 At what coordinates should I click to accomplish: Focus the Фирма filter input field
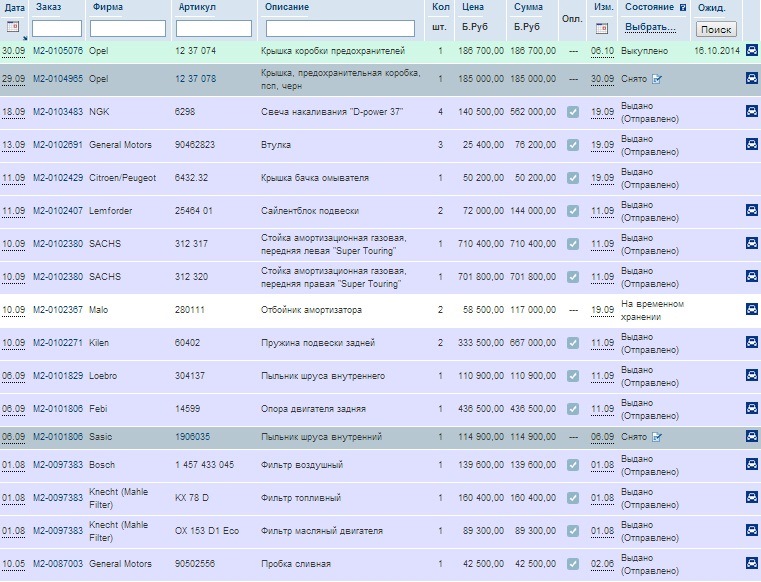pos(128,29)
